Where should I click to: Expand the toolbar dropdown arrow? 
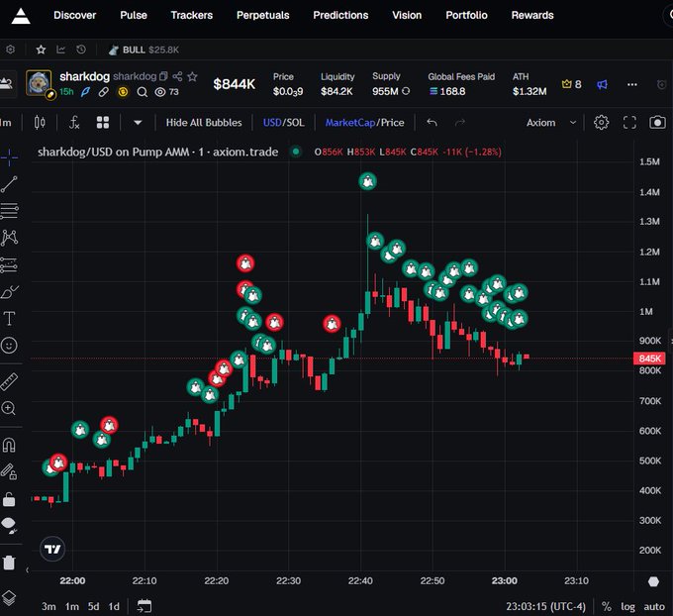[138, 123]
